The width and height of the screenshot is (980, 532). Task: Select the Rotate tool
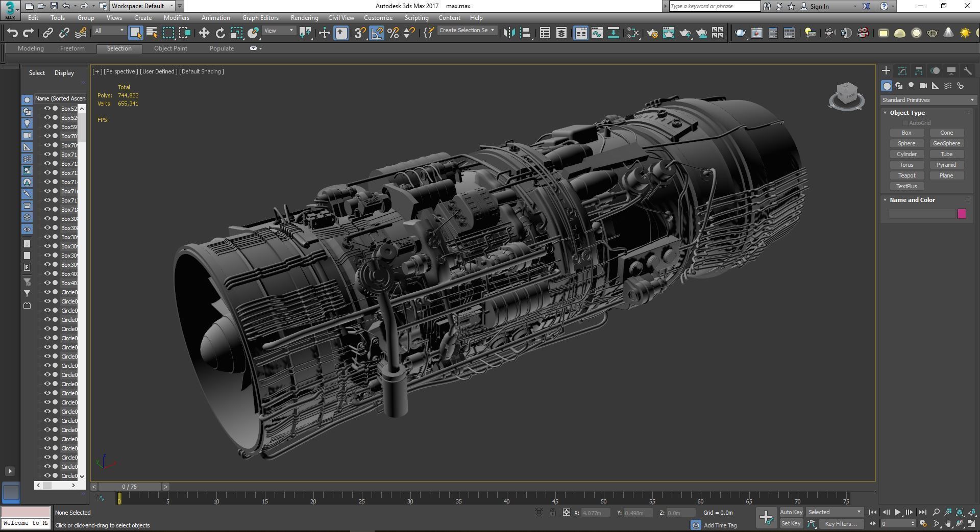(220, 33)
